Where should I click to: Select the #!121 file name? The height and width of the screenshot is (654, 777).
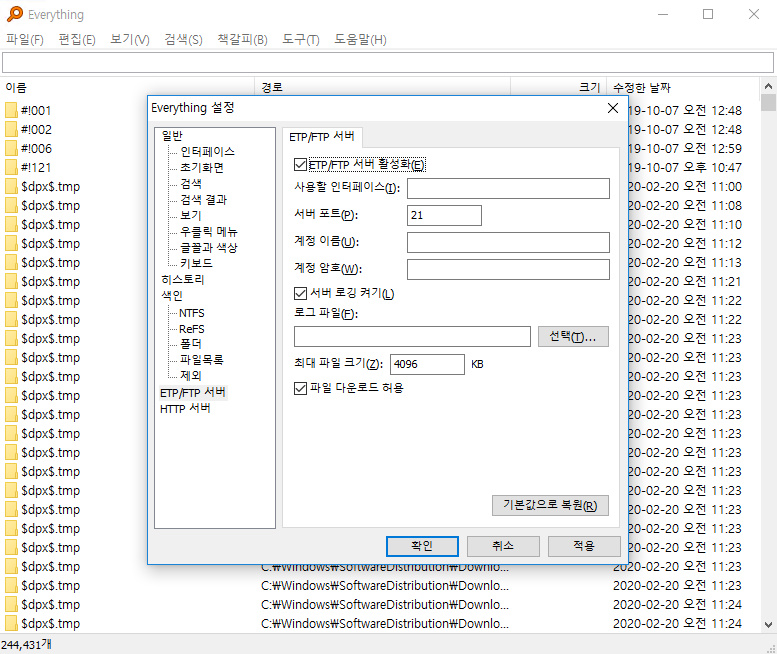(36, 167)
